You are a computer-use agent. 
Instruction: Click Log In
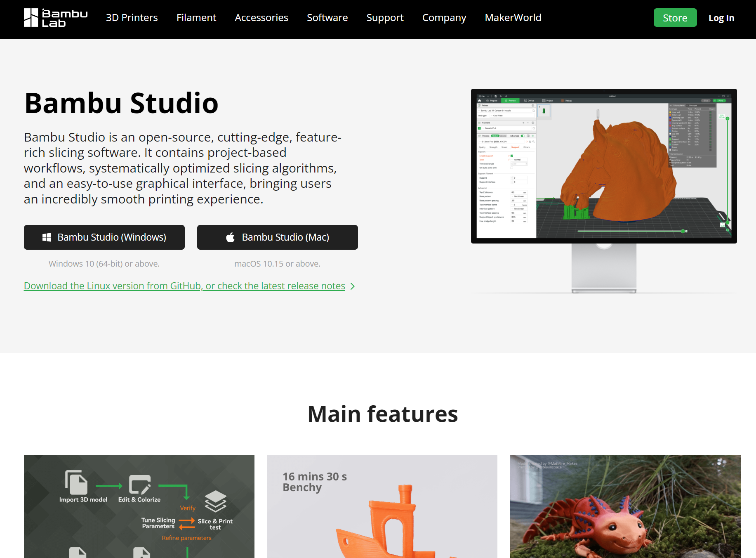(721, 18)
